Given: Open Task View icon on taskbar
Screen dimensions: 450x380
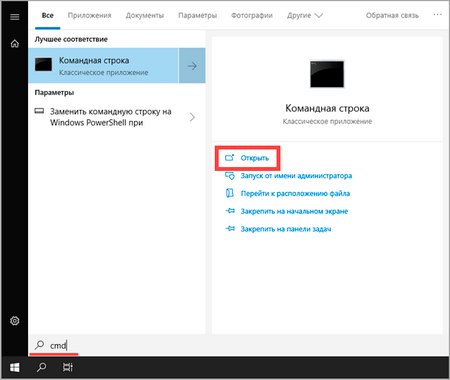Looking at the screenshot, I should pos(68,367).
